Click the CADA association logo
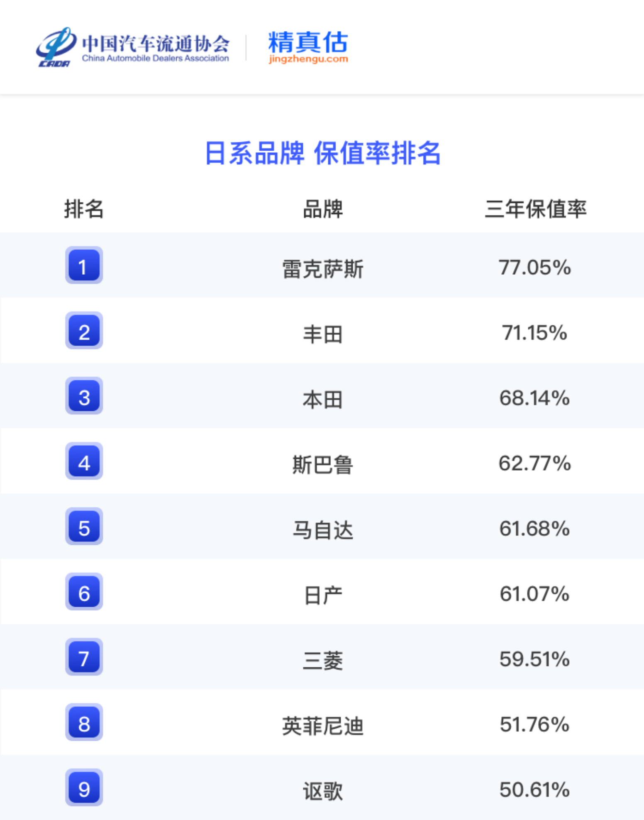 click(132, 47)
